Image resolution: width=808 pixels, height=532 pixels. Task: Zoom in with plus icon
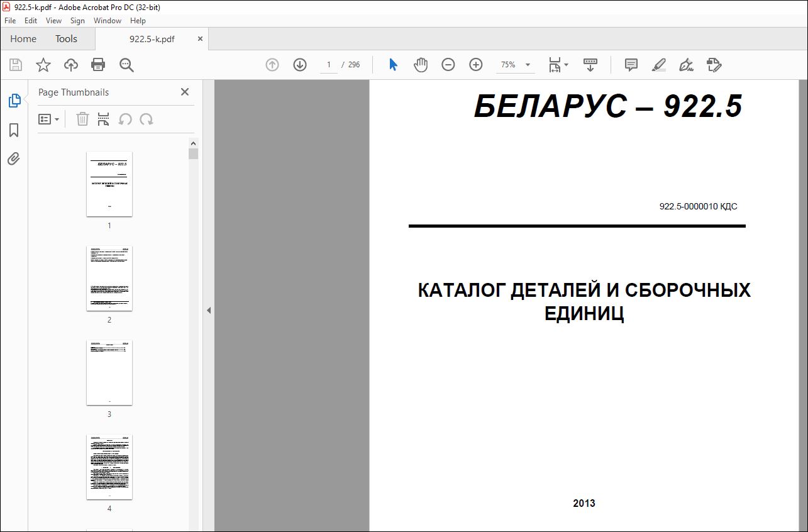click(476, 65)
